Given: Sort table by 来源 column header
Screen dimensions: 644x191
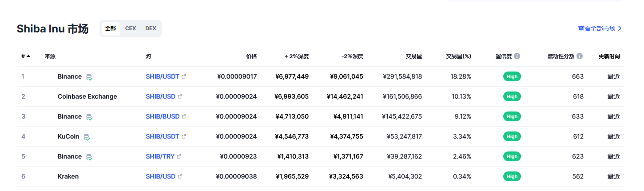Looking at the screenshot, I should 50,56.
